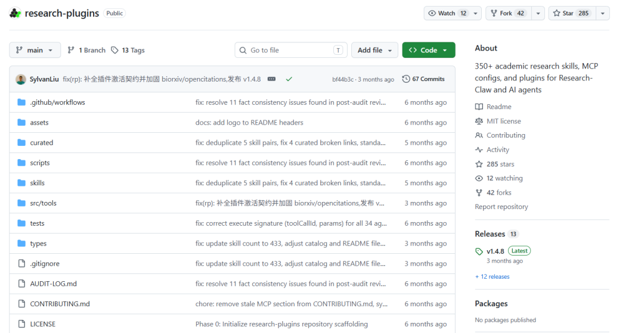The height and width of the screenshot is (333, 644).
Task: Open the 1 Branch list
Action: tap(86, 50)
